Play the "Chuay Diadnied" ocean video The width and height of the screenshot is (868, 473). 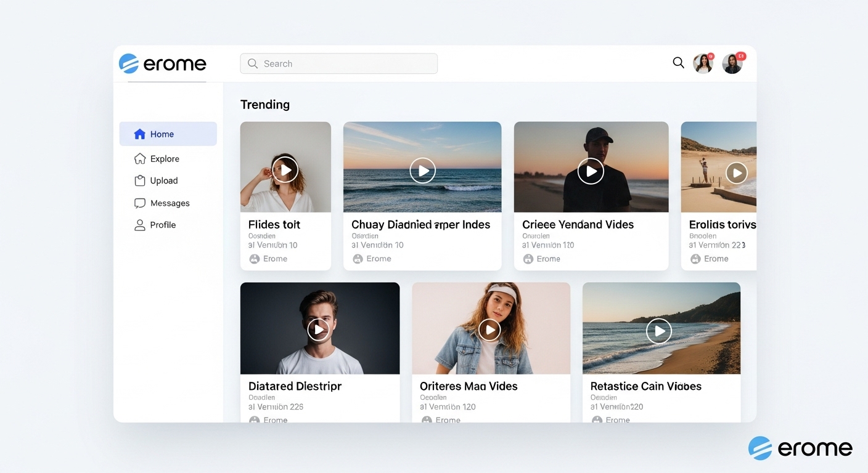(422, 171)
